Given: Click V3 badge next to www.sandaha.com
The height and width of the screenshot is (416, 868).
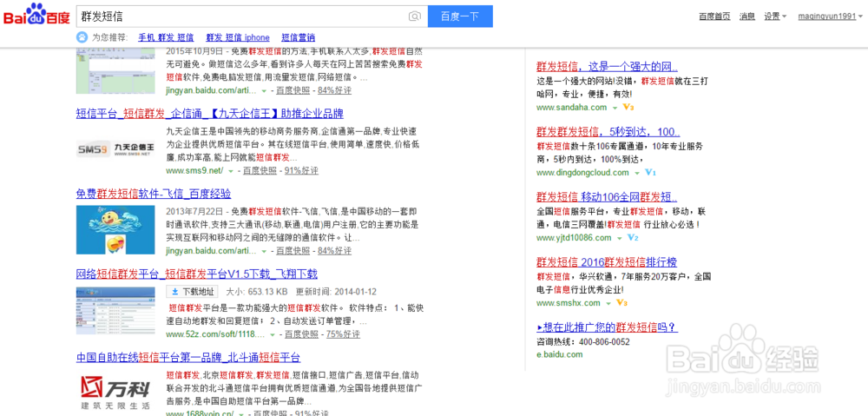Looking at the screenshot, I should (628, 107).
